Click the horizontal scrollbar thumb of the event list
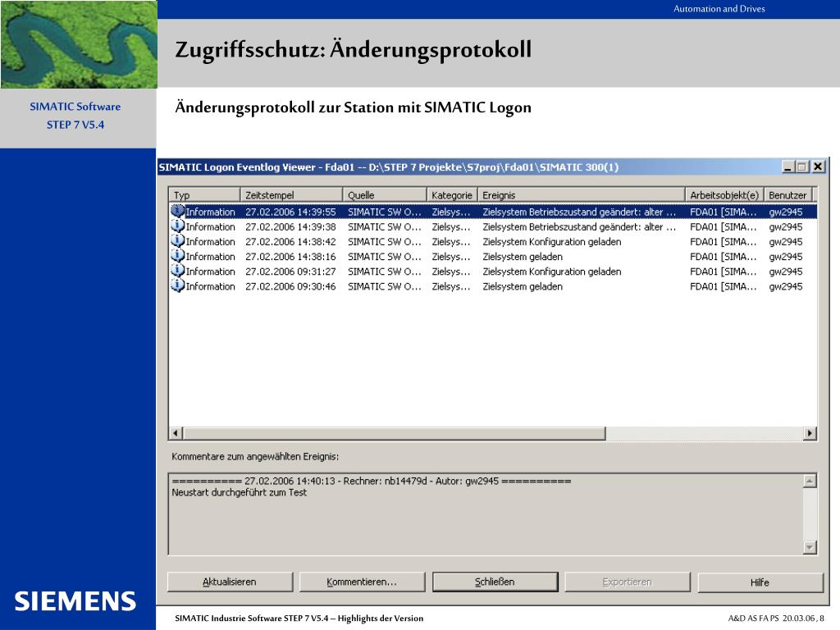 click(394, 433)
